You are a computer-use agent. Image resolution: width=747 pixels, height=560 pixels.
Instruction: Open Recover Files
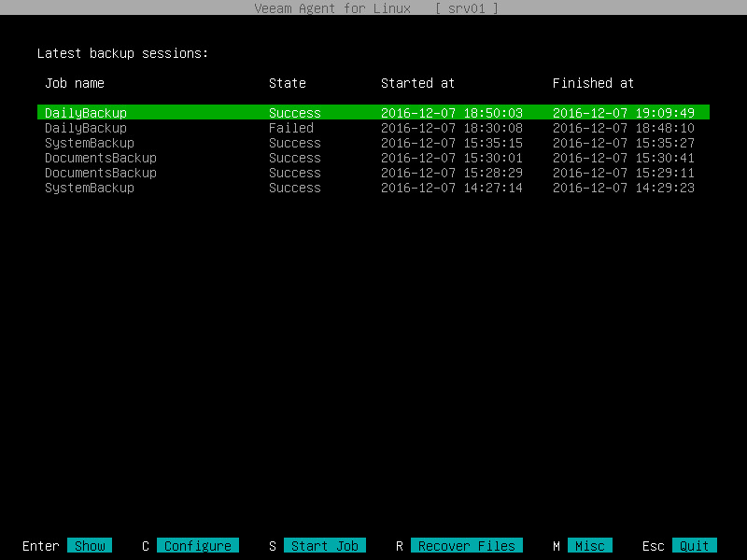click(x=466, y=545)
